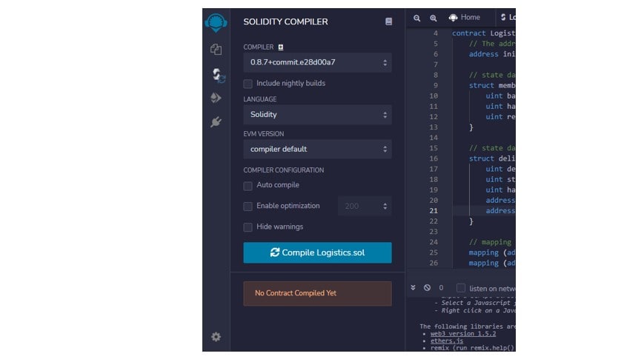The width and height of the screenshot is (644, 362).
Task: Click the optimization runs 200 stepper
Action: pyautogui.click(x=365, y=206)
